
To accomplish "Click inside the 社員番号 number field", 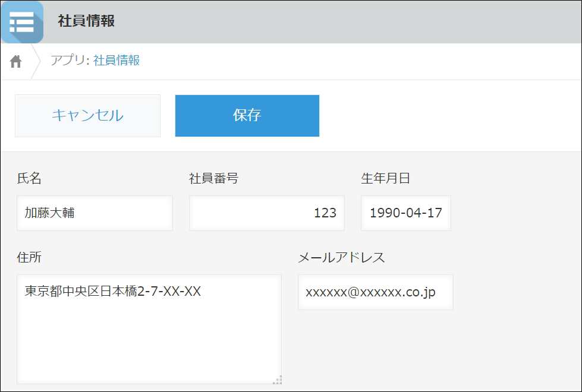I will point(266,213).
